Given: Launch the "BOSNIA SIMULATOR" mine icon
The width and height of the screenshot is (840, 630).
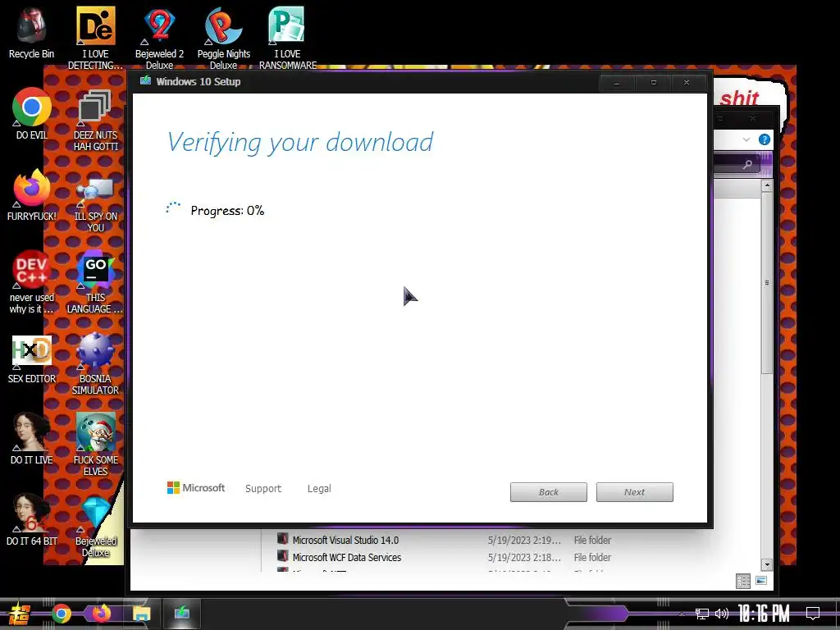Looking at the screenshot, I should [95, 364].
